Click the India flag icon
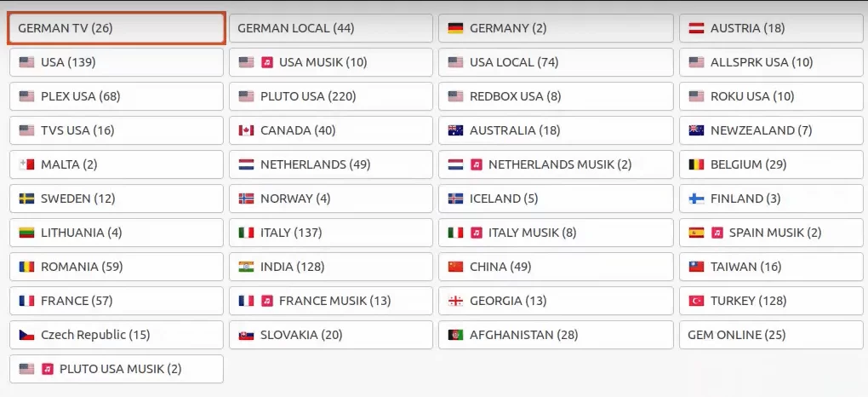The width and height of the screenshot is (868, 397). tap(247, 267)
